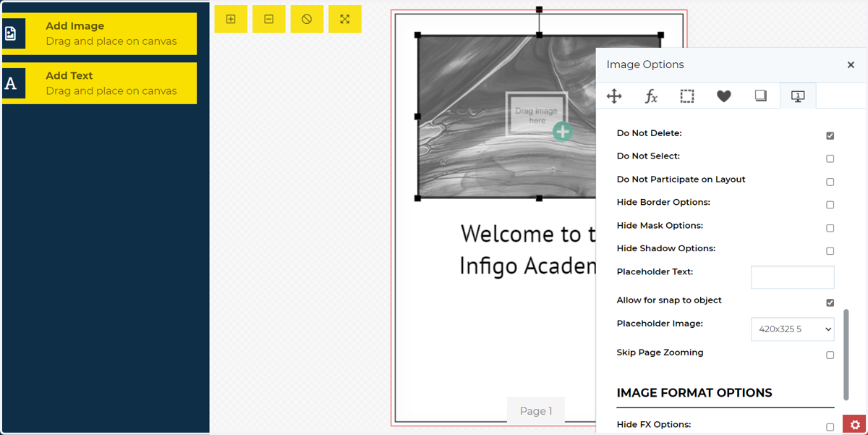The width and height of the screenshot is (868, 435).
Task: Uncheck the Do Not Delete checkbox
Action: (x=830, y=135)
